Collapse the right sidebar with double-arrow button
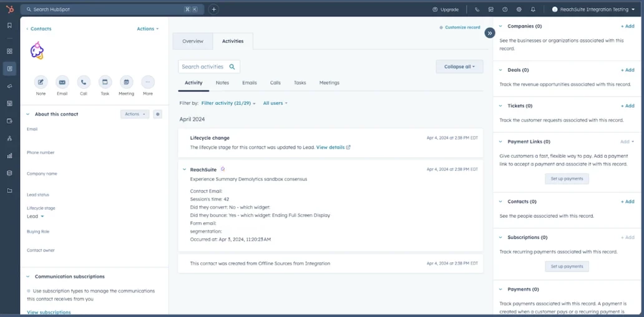644x317 pixels. tap(490, 33)
